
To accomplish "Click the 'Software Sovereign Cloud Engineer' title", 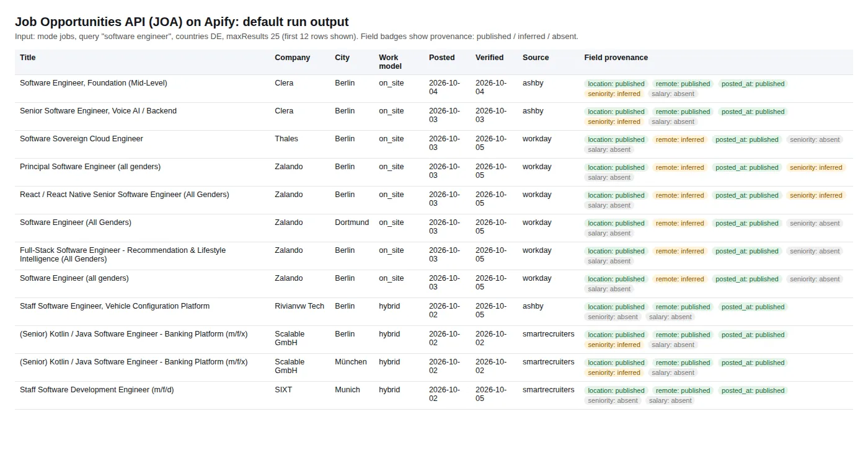I will 81,139.
